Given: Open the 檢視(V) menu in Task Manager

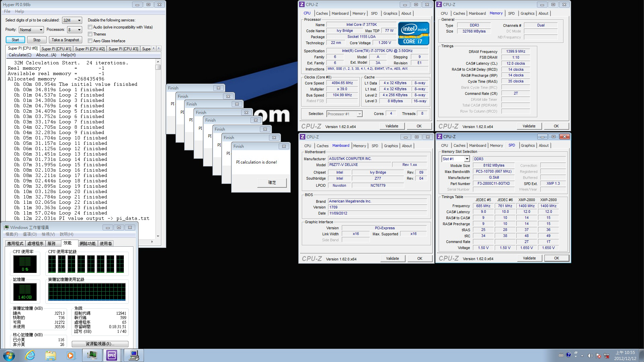Looking at the screenshot, I should pyautogui.click(x=48, y=234).
